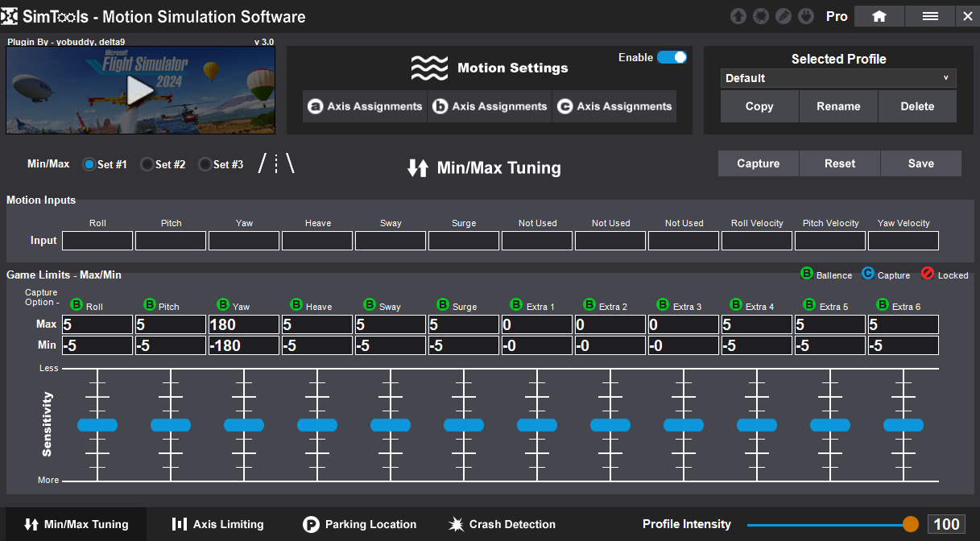Expand the Selected Profile dropdown
The height and width of the screenshot is (541, 980).
(837, 78)
